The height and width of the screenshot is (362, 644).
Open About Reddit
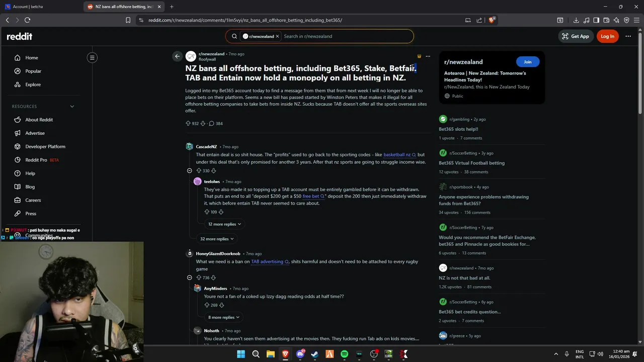39,120
